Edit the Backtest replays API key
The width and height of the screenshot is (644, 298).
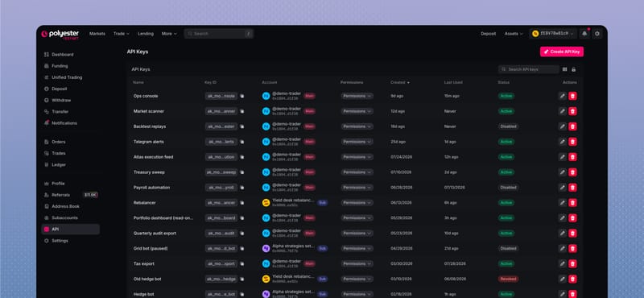click(562, 126)
